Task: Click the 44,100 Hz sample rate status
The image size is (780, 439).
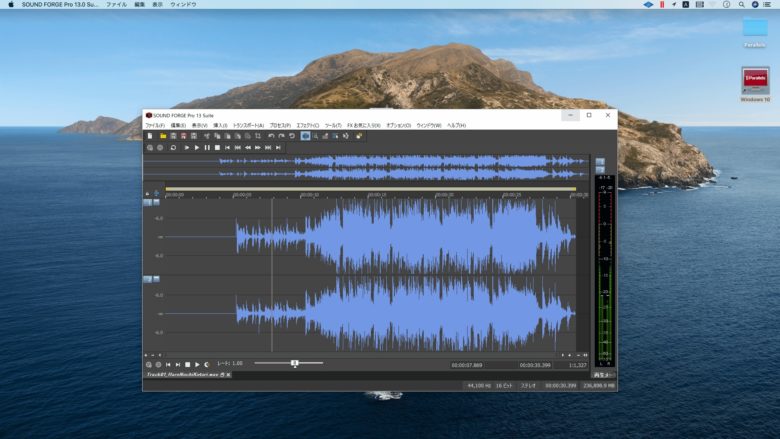Action: [479, 385]
